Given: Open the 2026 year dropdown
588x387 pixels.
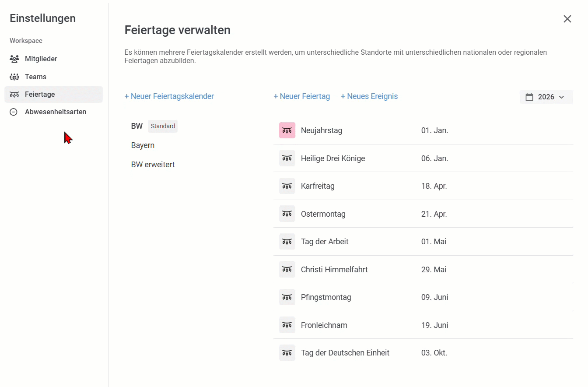Looking at the screenshot, I should [546, 97].
